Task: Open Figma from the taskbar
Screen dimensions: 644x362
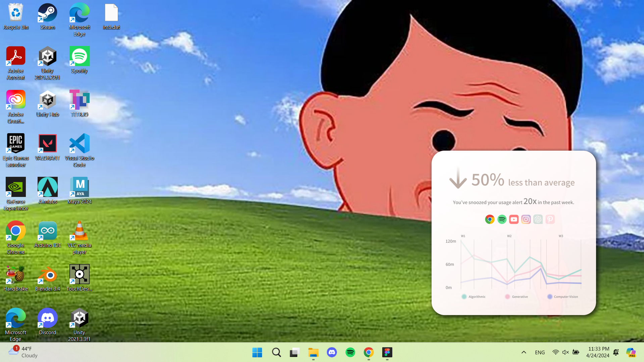Action: pos(387,352)
